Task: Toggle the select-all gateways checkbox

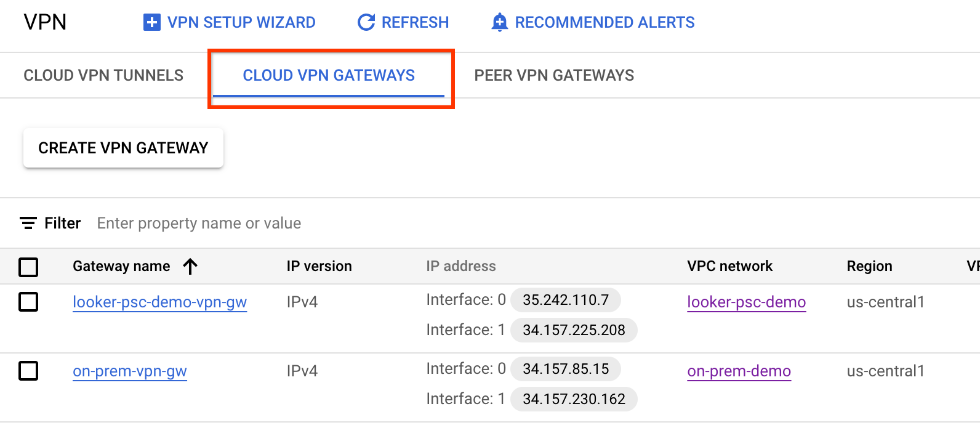Action: click(28, 267)
